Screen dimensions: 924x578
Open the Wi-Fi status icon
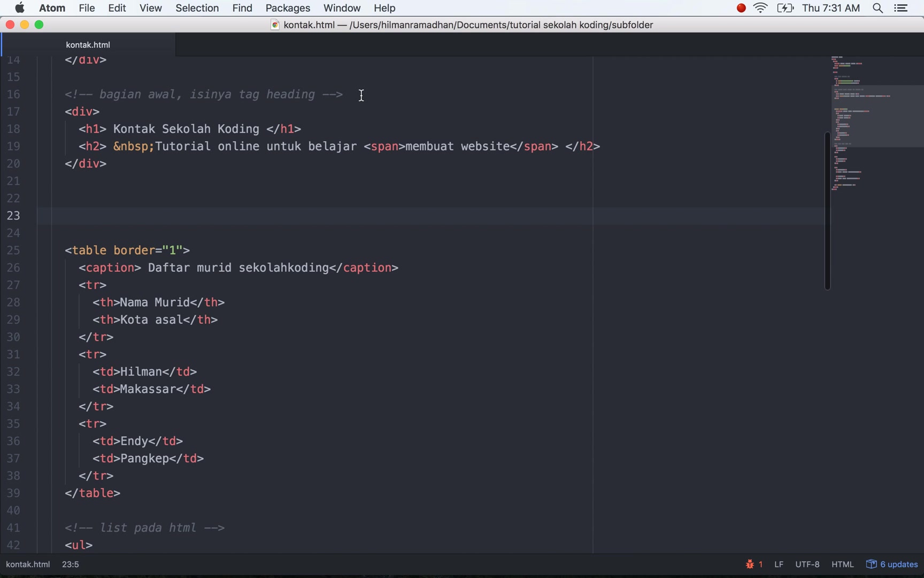pos(760,8)
